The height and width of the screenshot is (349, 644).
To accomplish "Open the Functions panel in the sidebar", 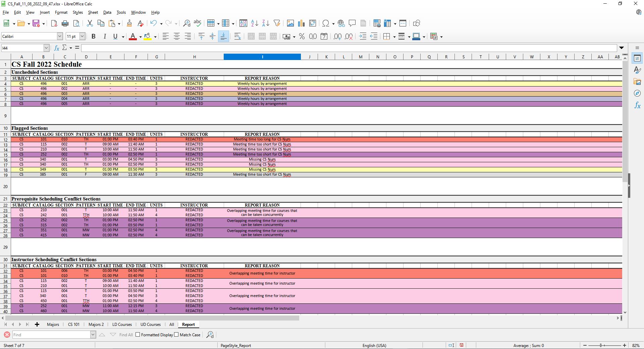I will pyautogui.click(x=637, y=105).
